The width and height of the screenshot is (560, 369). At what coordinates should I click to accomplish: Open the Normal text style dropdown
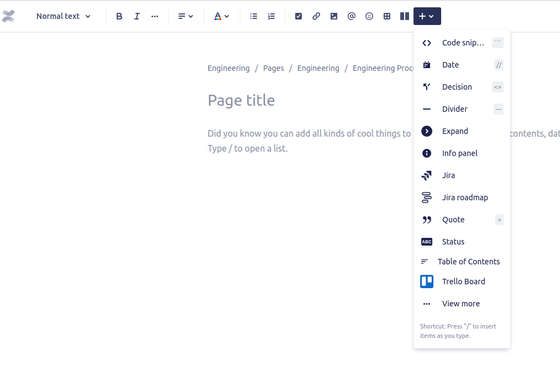tap(63, 16)
